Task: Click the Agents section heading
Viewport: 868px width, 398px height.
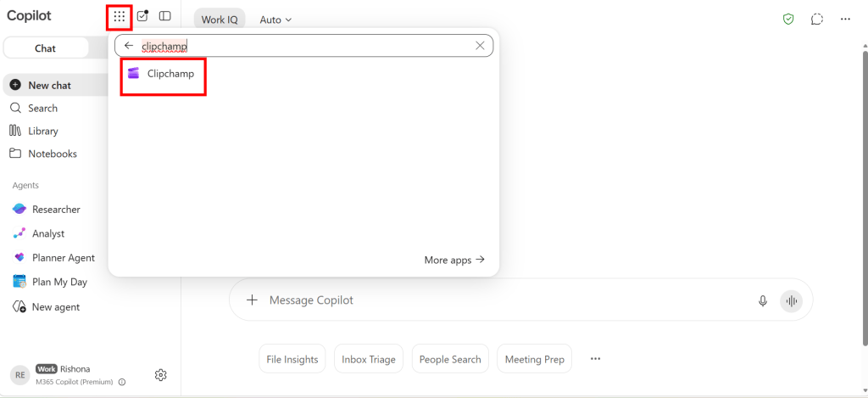Action: click(25, 185)
